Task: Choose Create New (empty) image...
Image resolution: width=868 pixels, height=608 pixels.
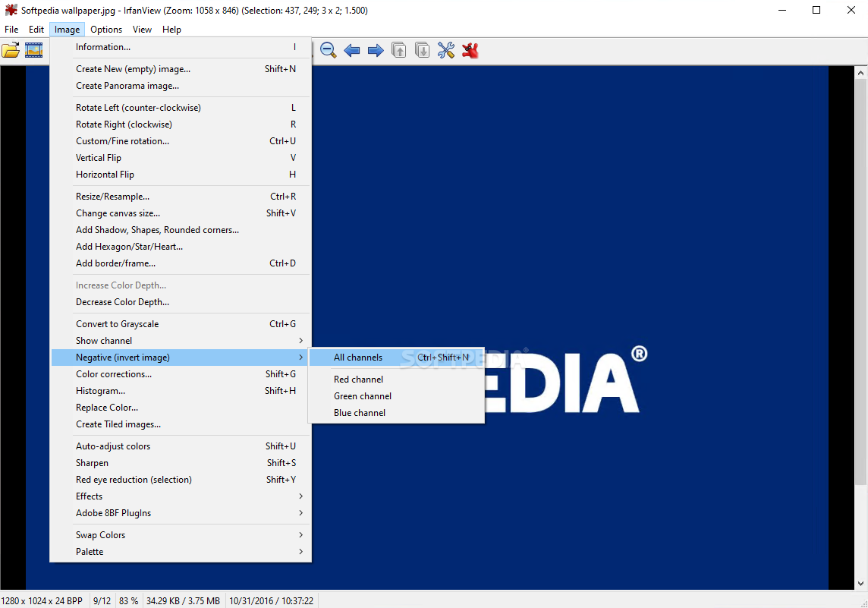Action: 181,69
